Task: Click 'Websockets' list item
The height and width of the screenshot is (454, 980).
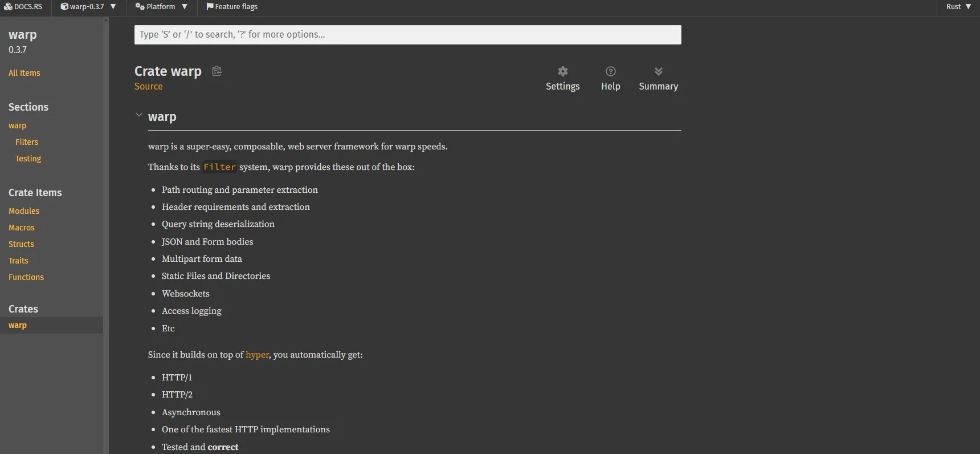Action: [x=186, y=294]
